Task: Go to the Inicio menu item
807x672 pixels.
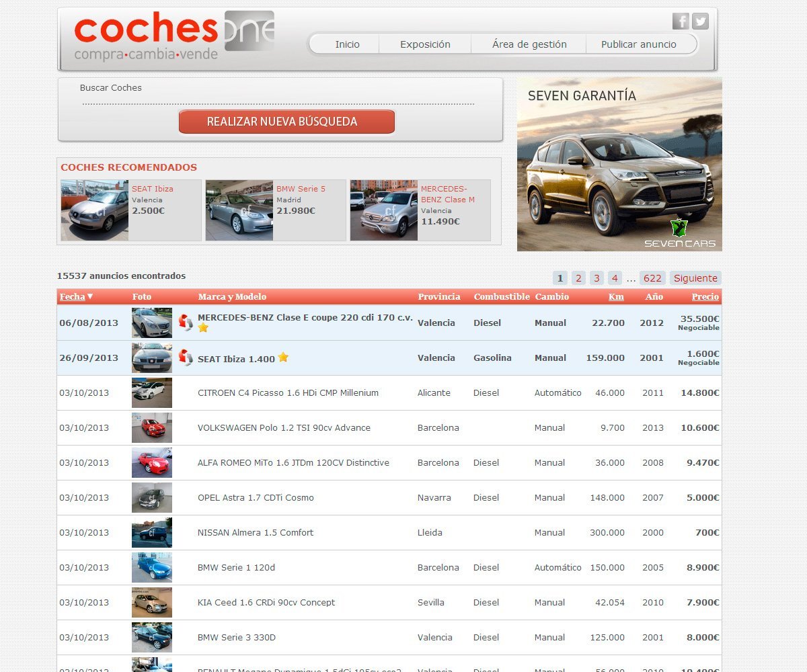Action: [x=348, y=44]
